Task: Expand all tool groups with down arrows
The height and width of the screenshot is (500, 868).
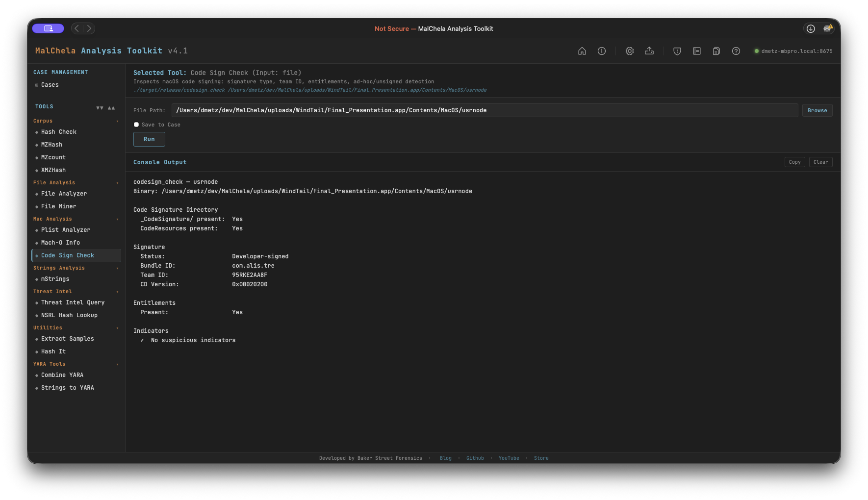Action: click(100, 108)
